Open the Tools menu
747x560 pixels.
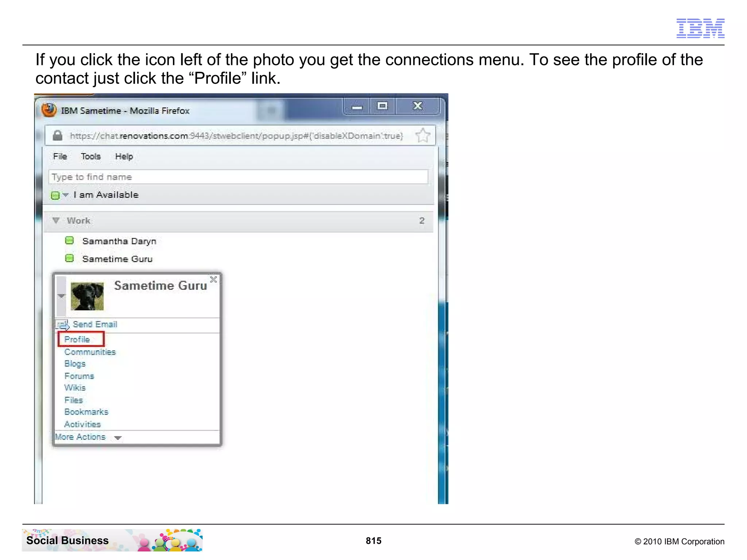click(90, 156)
